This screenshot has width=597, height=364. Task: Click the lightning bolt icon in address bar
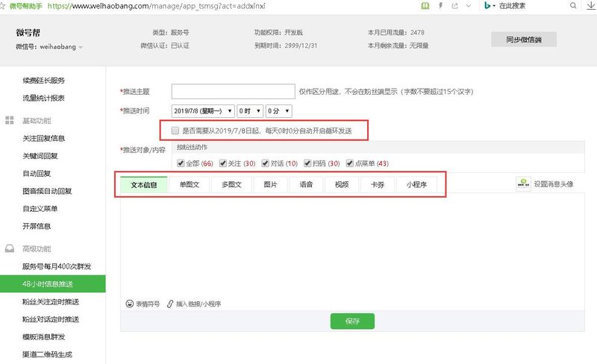(x=440, y=6)
